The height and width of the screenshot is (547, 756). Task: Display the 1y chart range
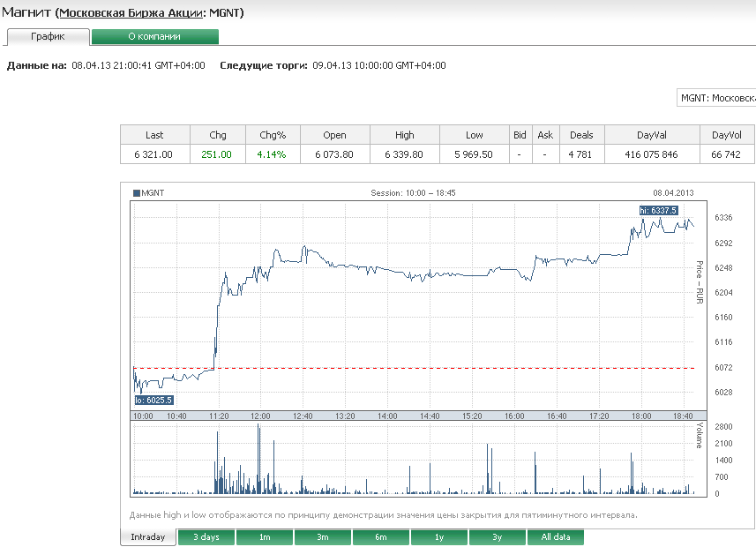pos(438,537)
